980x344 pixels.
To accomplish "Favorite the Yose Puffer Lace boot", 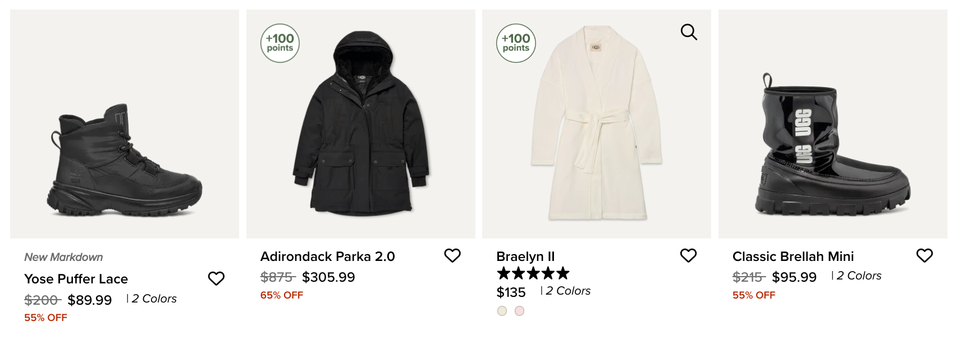I will pyautogui.click(x=216, y=278).
